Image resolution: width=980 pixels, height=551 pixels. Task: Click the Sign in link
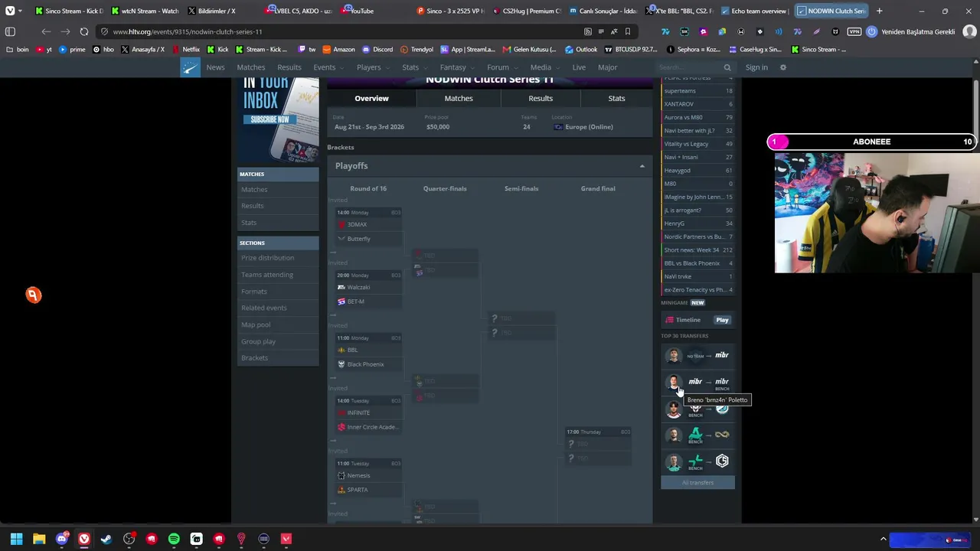click(756, 67)
